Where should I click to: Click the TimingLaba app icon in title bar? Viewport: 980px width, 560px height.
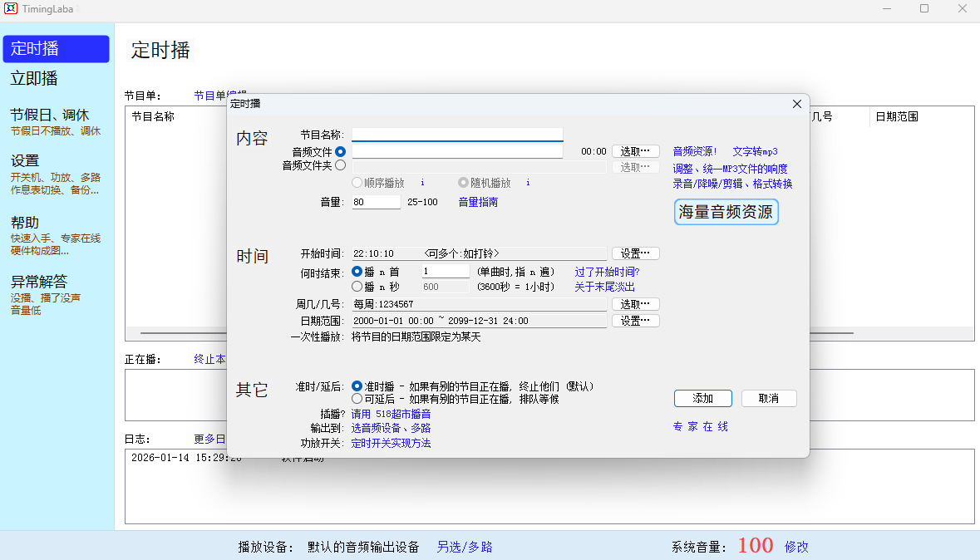[11, 8]
